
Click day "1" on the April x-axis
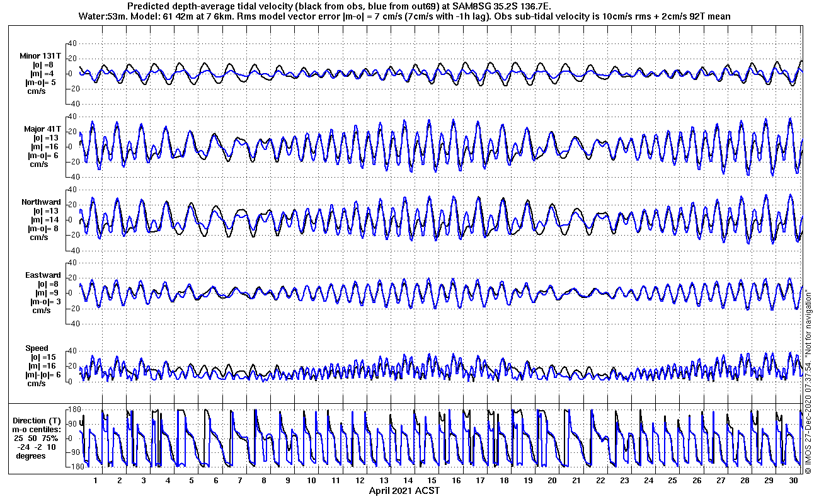(x=95, y=481)
